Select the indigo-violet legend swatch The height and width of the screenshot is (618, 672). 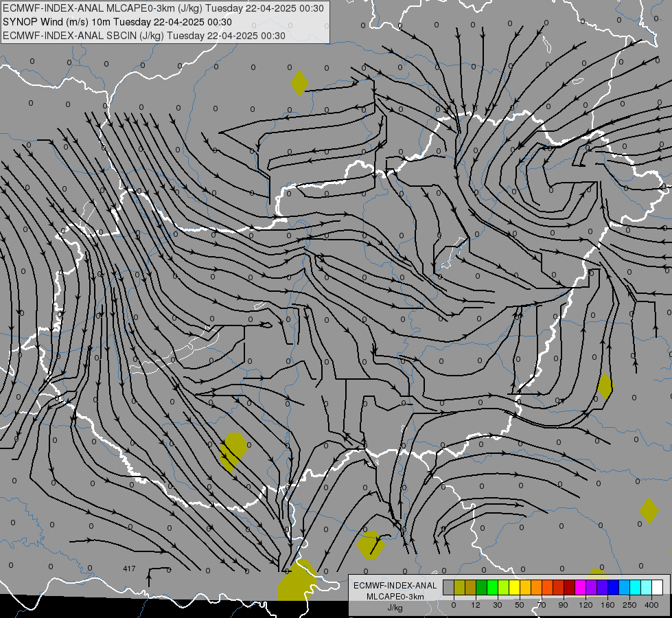pos(603,587)
